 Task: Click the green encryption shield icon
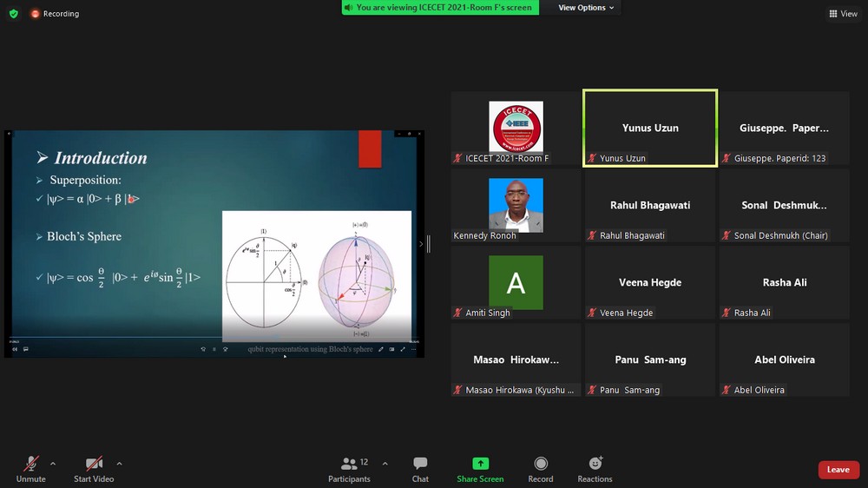pos(13,14)
